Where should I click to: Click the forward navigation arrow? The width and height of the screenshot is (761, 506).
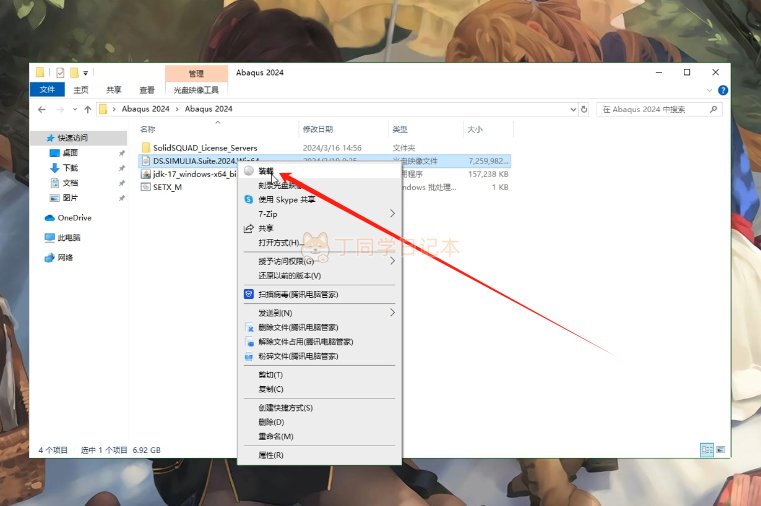point(60,110)
